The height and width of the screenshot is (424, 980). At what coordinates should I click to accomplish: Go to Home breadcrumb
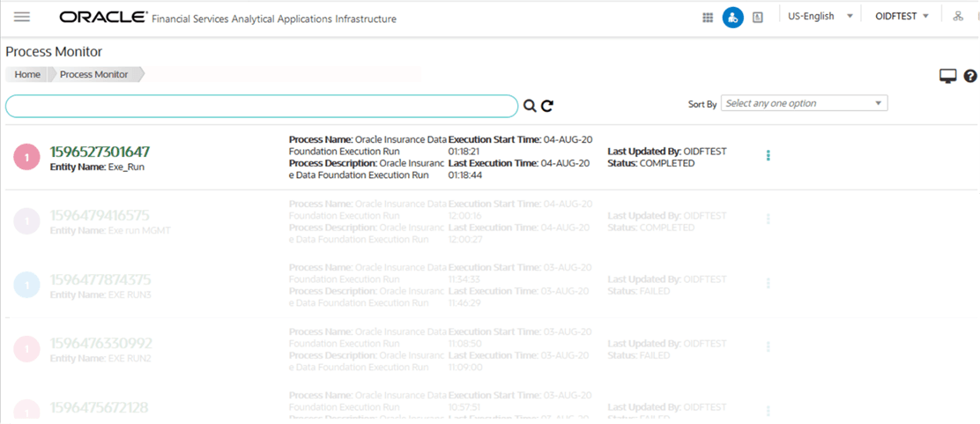click(27, 74)
